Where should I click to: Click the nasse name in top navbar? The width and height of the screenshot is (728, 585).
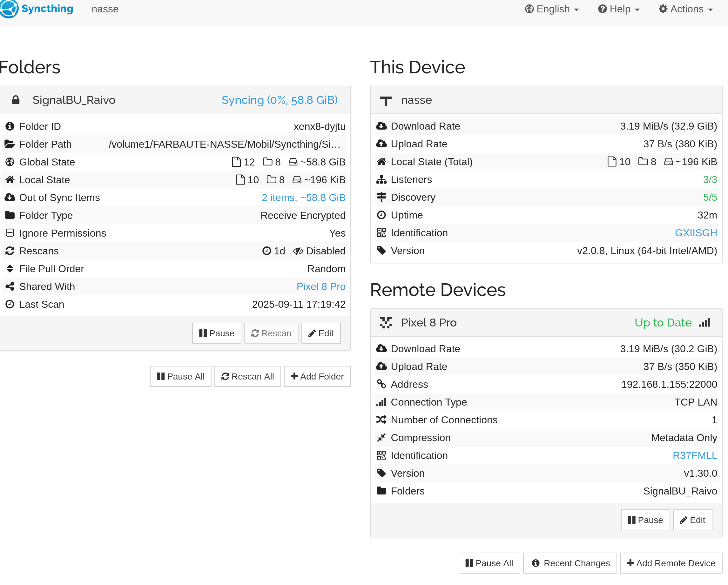(105, 9)
